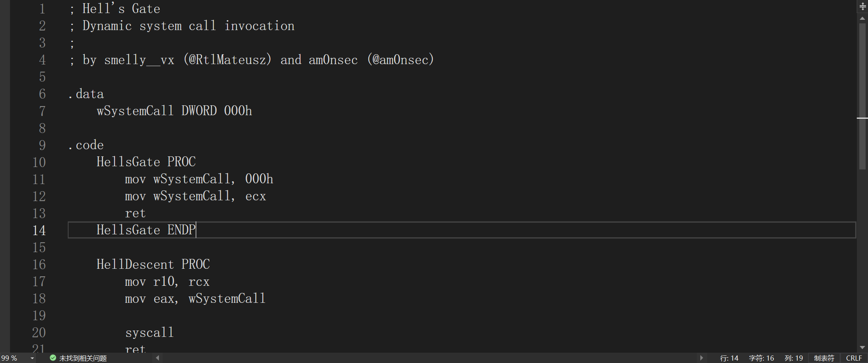
Task: Click the 未找到相关问题 status text
Action: (83, 358)
